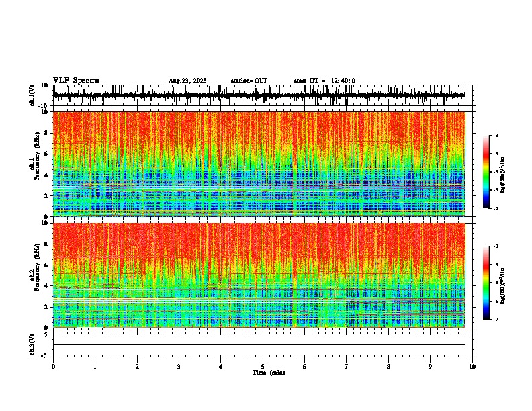Select the date text 'Aug.23, 2025'
Screen dimensions: 532x411
coord(187,81)
